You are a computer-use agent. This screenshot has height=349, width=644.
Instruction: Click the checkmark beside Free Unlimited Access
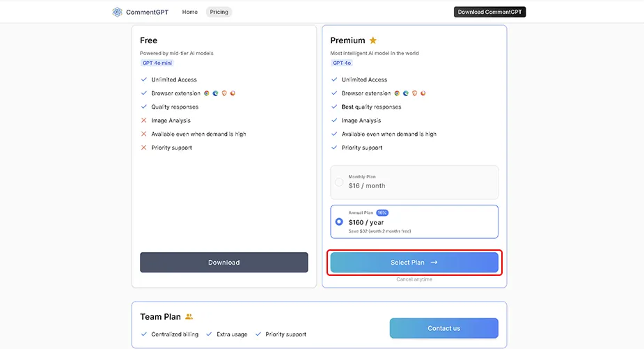point(143,79)
